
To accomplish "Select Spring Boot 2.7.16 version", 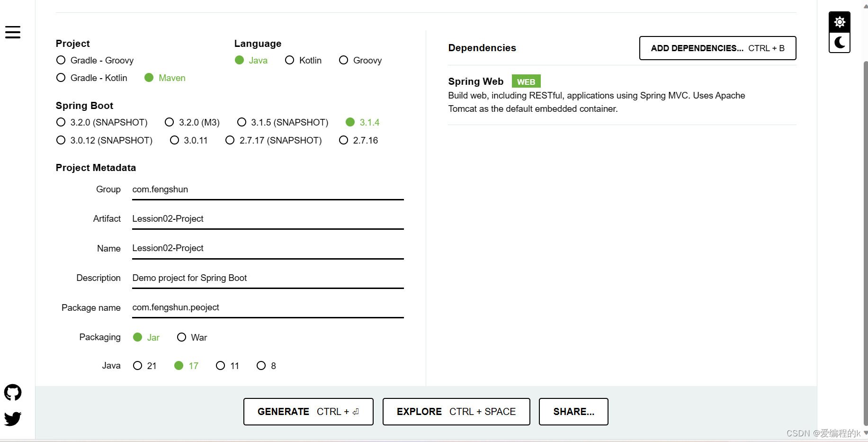I will [358, 140].
